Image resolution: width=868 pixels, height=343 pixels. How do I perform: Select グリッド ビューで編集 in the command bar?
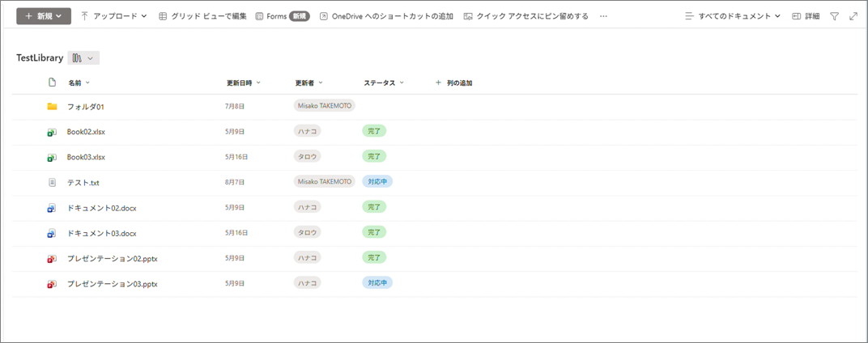point(202,16)
